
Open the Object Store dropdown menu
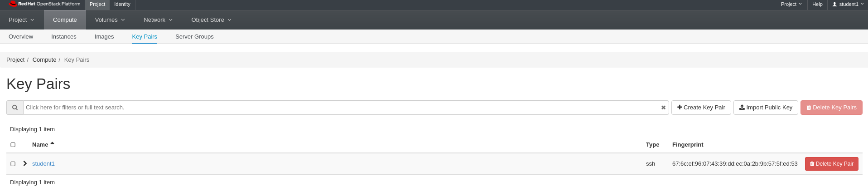coord(211,20)
